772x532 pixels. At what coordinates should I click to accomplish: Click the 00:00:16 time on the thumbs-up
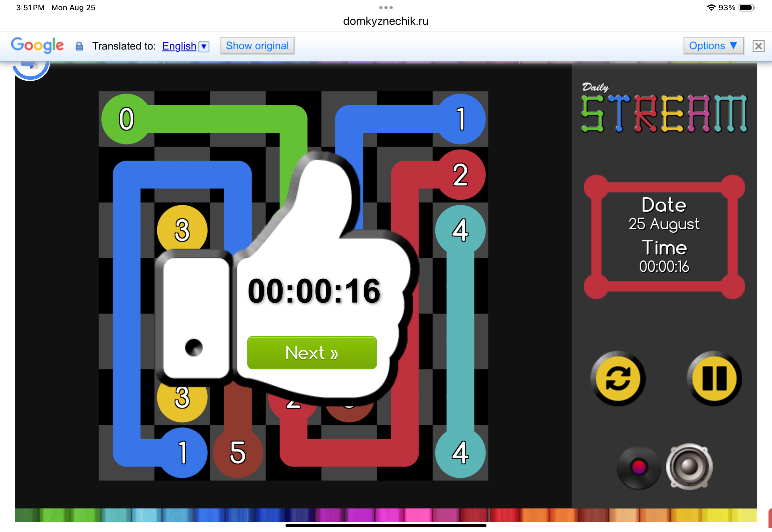pyautogui.click(x=314, y=291)
